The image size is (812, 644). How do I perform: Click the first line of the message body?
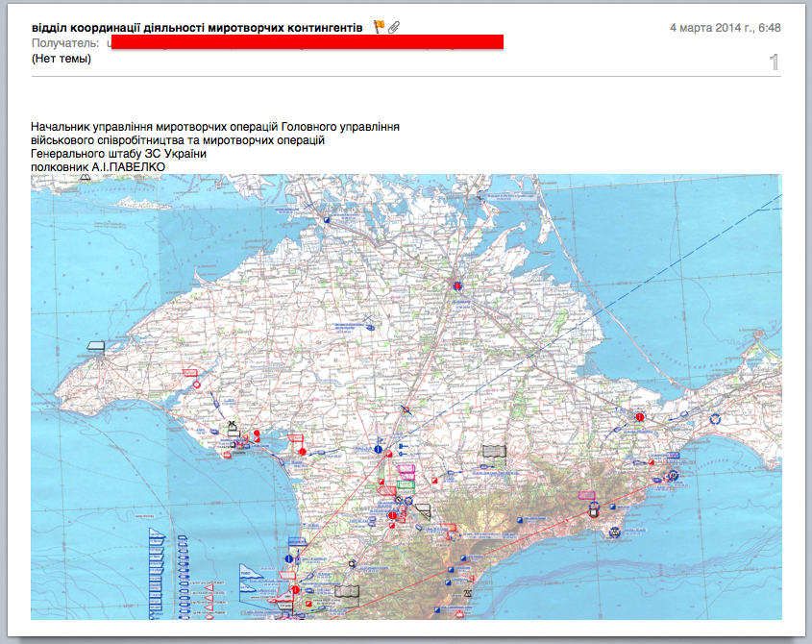point(214,127)
